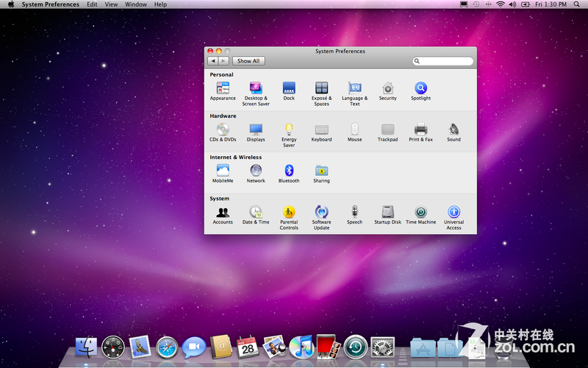Launch Finder from the Dock
The height and width of the screenshot is (368, 588).
coord(86,347)
